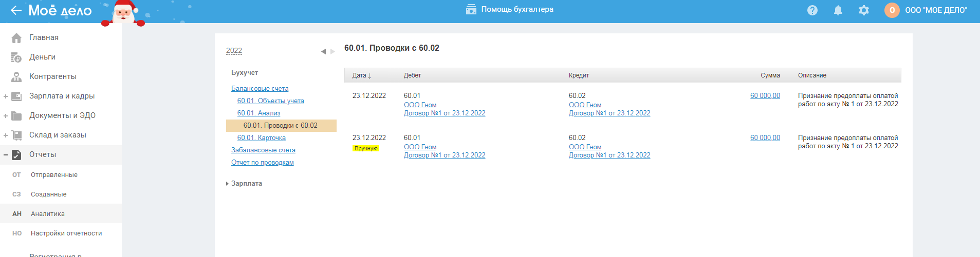This screenshot has width=980, height=257.
Task: Open the 2022 year selector
Action: pyautogui.click(x=234, y=50)
